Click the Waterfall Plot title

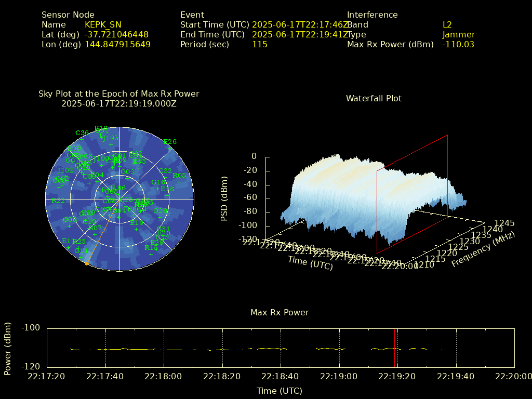[x=374, y=98]
